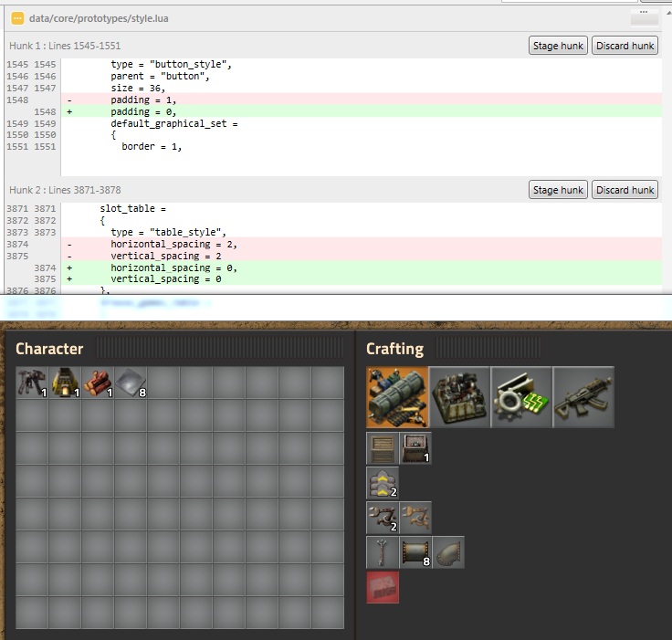Screen dimensions: 672x640
Task: Open the Intermediate products crafting tab
Action: [521, 397]
